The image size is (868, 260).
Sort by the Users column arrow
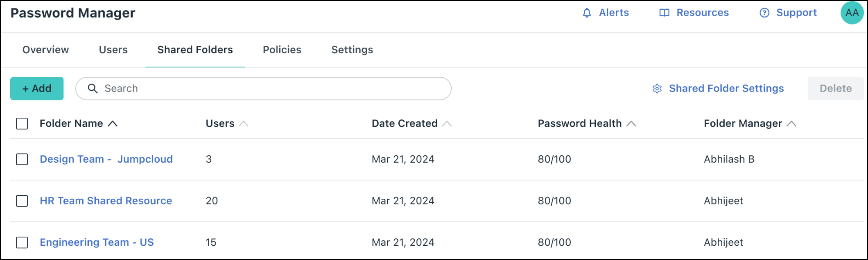click(243, 123)
